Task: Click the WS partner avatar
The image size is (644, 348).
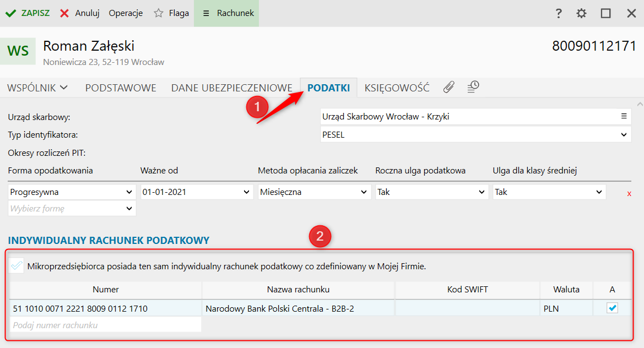Action: point(18,51)
